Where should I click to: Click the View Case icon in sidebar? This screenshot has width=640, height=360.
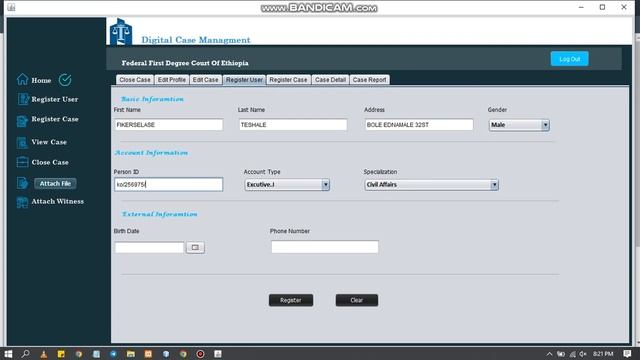coord(22,142)
